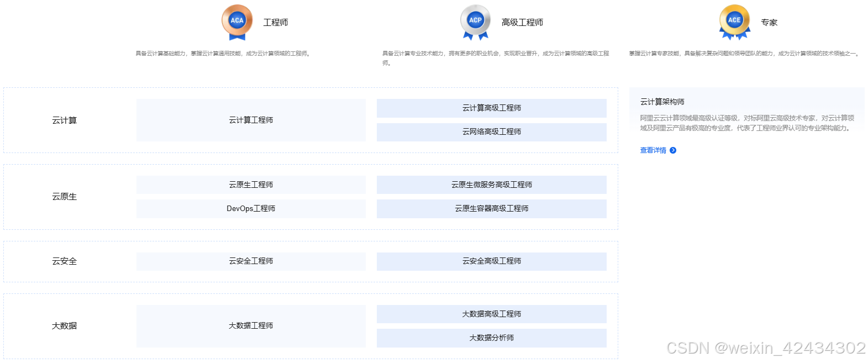Open the DevOps工程师 certification
The width and height of the screenshot is (868, 363).
251,208
